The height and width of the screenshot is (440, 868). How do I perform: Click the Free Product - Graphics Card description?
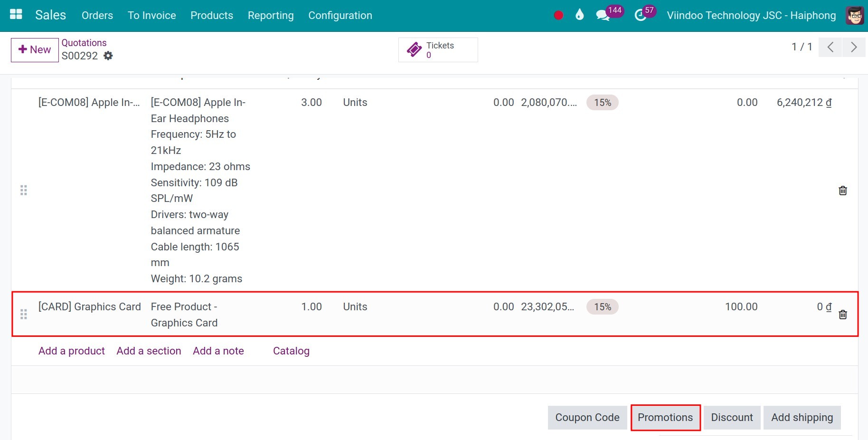[184, 315]
